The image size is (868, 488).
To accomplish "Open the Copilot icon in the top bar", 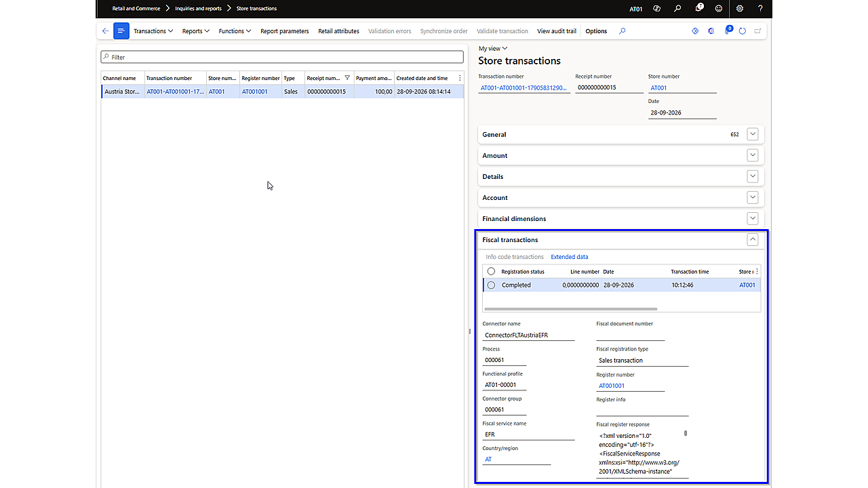I will coord(656,9).
